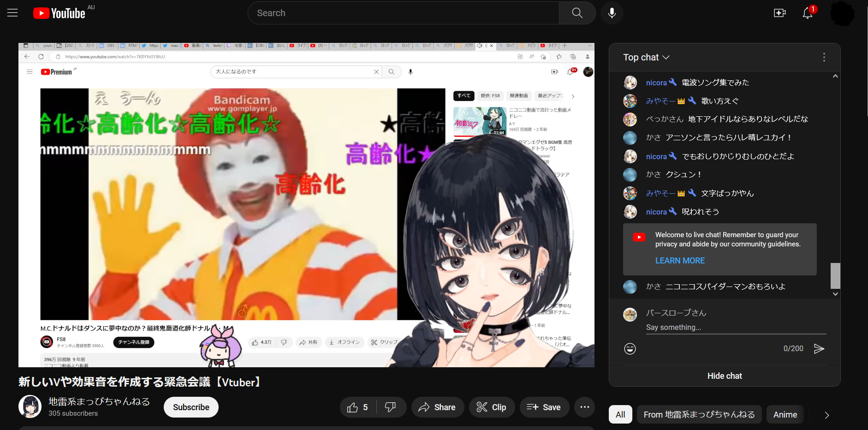Create a Clip of the video
Image resolution: width=868 pixels, height=430 pixels.
point(492,407)
